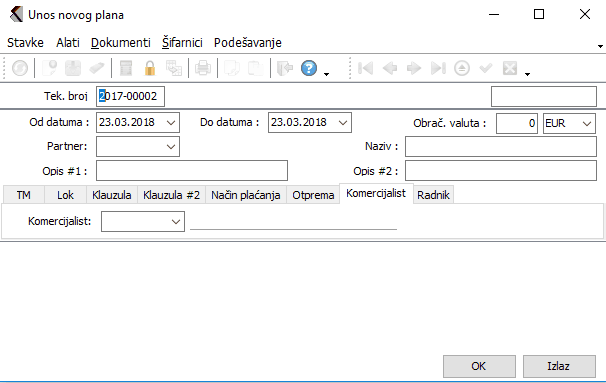606x383 pixels.
Task: Click the paste document toolbar icon
Action: (255, 68)
